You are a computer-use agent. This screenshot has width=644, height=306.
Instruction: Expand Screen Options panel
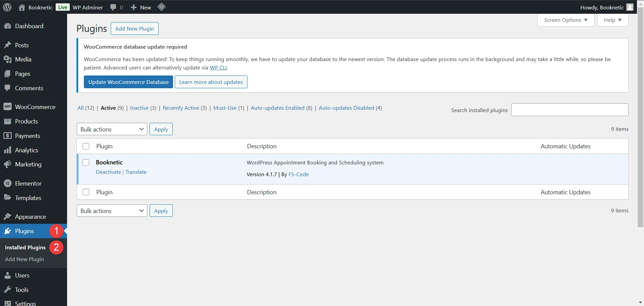[x=566, y=20]
